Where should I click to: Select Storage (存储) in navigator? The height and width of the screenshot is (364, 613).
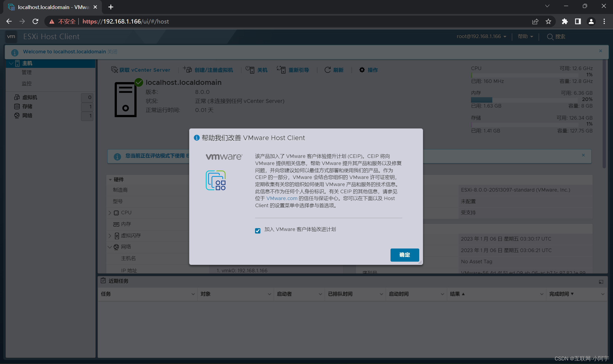tap(27, 106)
